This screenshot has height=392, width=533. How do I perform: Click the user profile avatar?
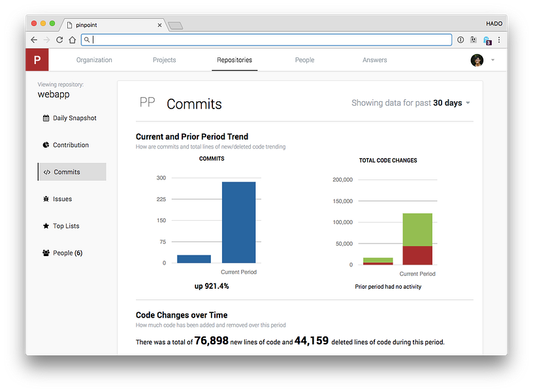click(477, 61)
